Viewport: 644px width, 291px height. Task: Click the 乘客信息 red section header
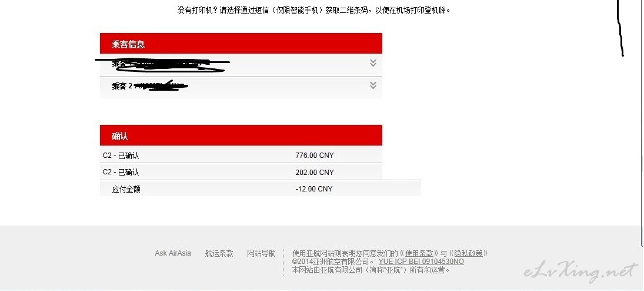[x=241, y=44]
